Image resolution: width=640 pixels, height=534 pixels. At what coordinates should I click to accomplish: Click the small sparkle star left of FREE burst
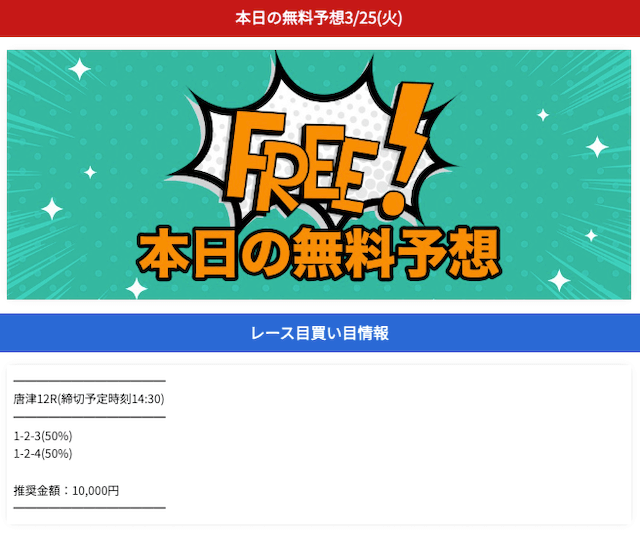click(90, 172)
